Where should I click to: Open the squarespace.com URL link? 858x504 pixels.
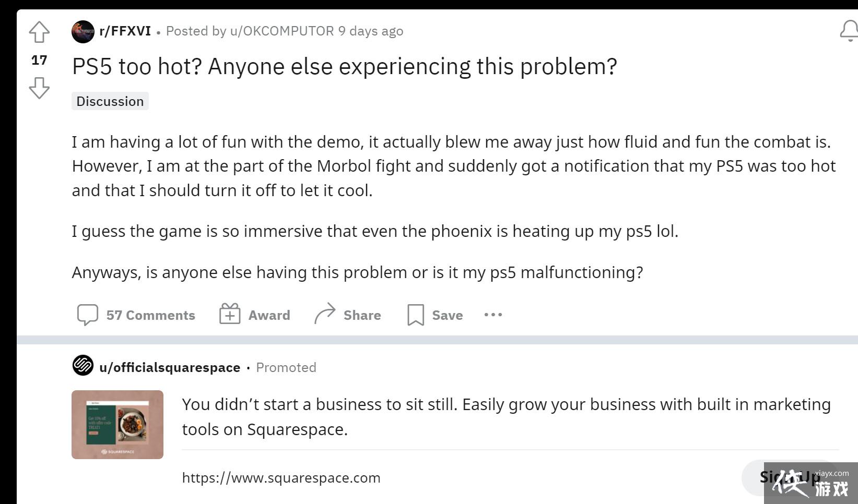[x=281, y=478]
